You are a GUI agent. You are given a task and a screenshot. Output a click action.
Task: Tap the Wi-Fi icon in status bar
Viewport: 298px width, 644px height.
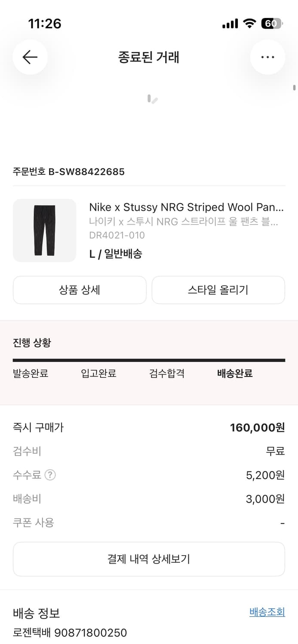coord(249,24)
